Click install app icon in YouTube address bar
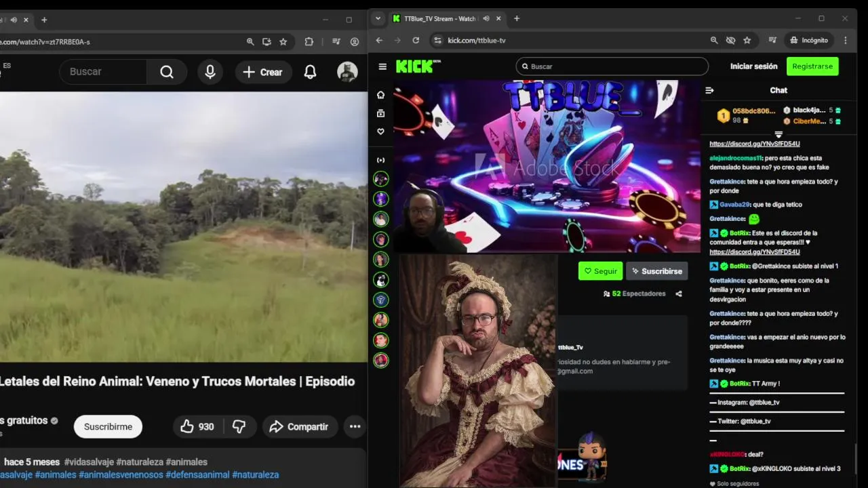Viewport: 868px width, 488px height. 267,42
